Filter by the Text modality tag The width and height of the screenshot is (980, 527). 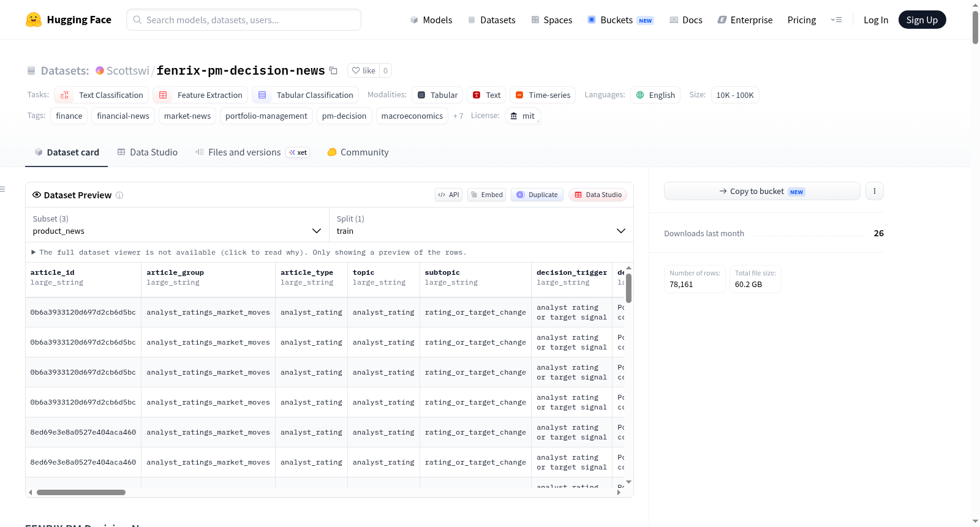point(486,95)
